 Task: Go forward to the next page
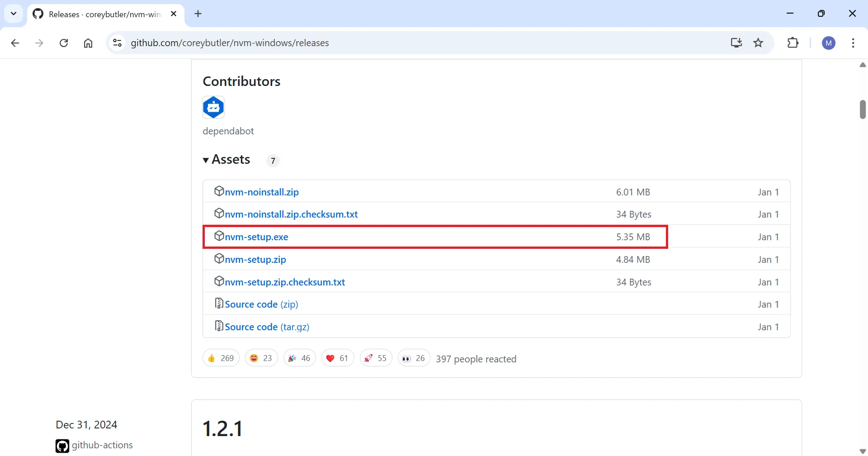[39, 43]
